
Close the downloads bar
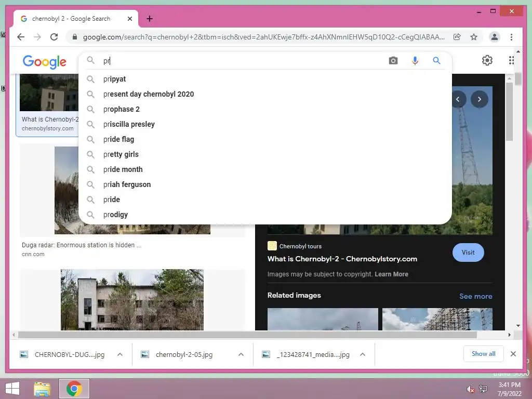tap(513, 354)
